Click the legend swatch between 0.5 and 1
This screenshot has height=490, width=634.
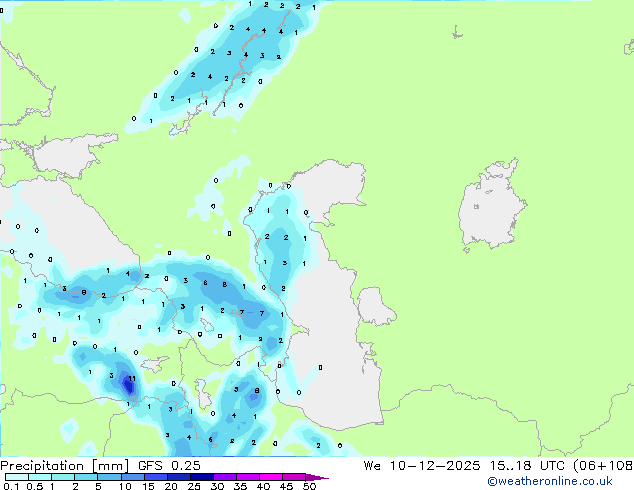40,477
